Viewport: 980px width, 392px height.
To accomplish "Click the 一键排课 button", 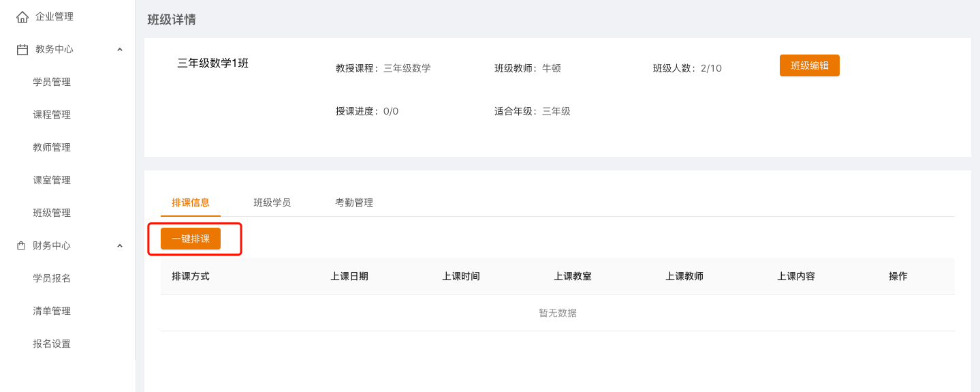I will pos(191,239).
